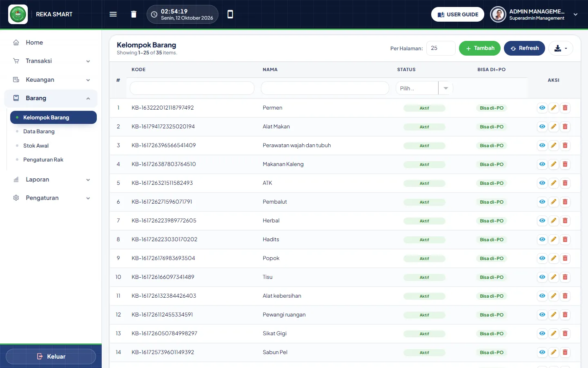View details of the Herbal row
The image size is (588, 368).
tap(542, 221)
